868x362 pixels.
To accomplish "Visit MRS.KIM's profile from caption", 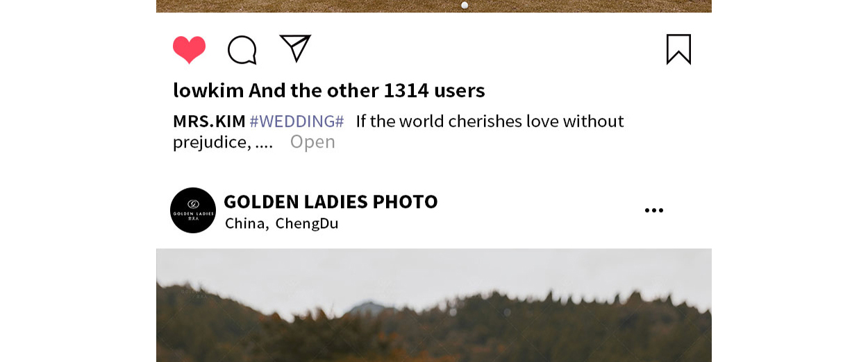I will click(209, 121).
